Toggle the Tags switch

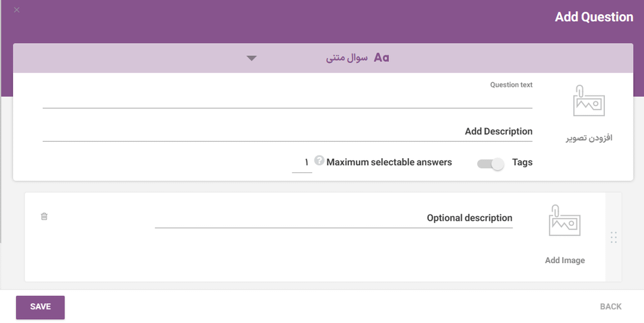490,164
